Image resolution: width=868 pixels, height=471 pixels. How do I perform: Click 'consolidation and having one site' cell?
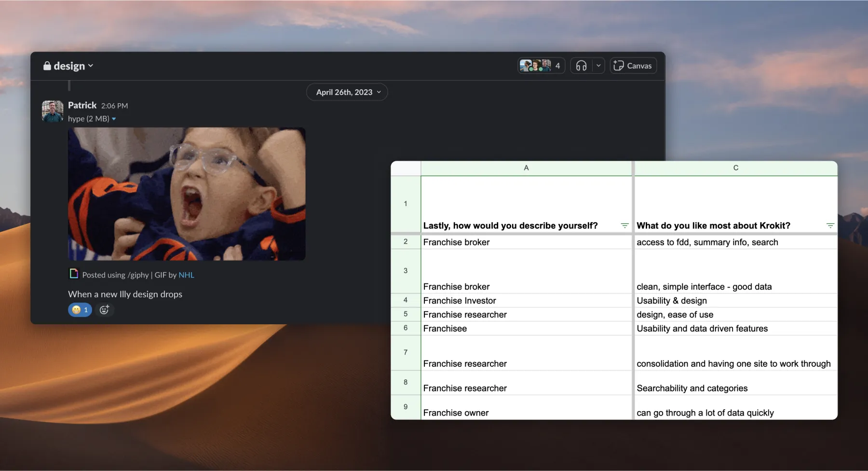pyautogui.click(x=736, y=353)
